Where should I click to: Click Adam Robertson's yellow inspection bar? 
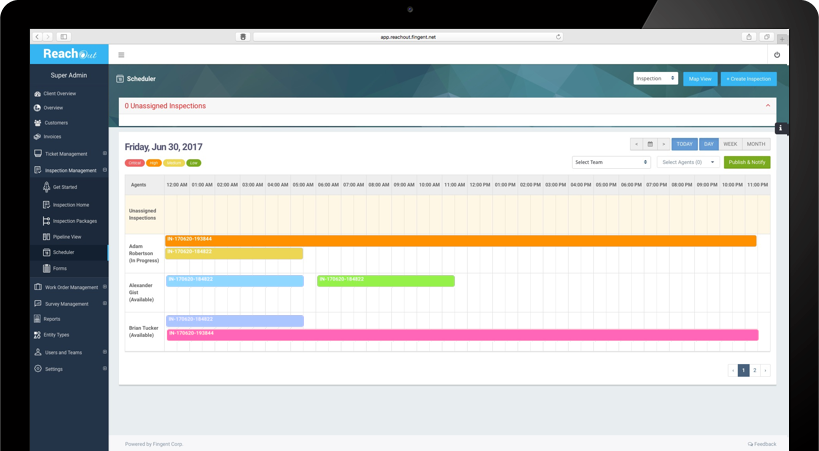coord(234,253)
